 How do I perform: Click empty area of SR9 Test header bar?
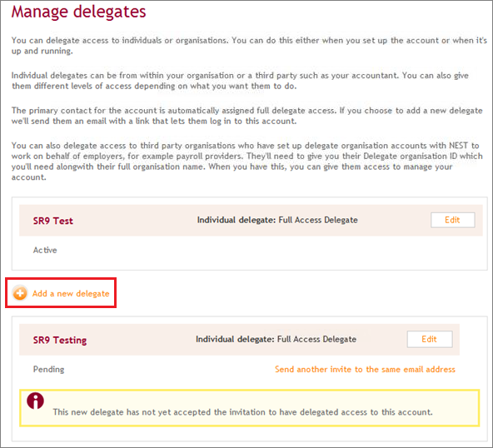tap(135, 221)
